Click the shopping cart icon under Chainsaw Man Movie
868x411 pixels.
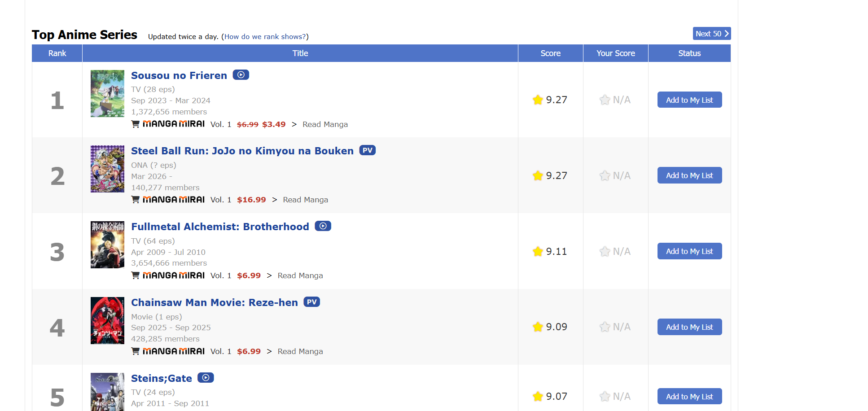click(135, 351)
